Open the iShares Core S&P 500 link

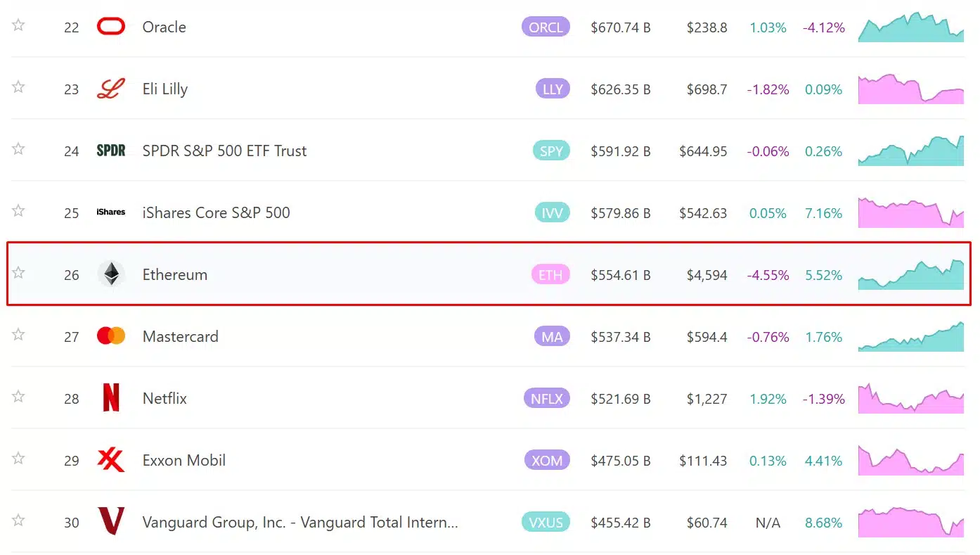click(x=216, y=212)
